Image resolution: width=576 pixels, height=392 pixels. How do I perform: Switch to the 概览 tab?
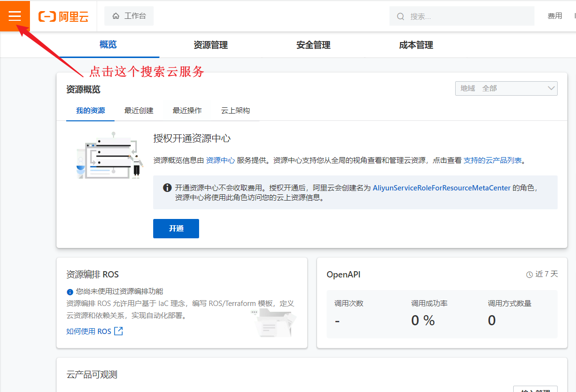pyautogui.click(x=108, y=44)
